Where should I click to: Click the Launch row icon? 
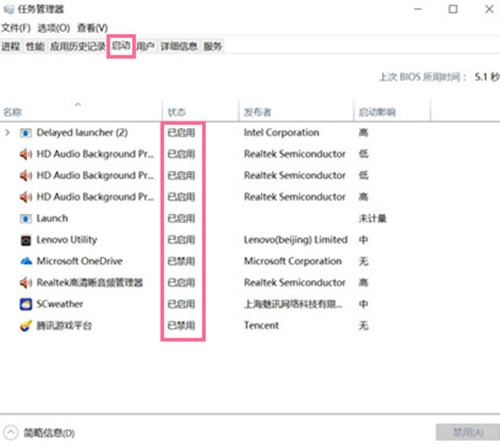pyautogui.click(x=26, y=219)
